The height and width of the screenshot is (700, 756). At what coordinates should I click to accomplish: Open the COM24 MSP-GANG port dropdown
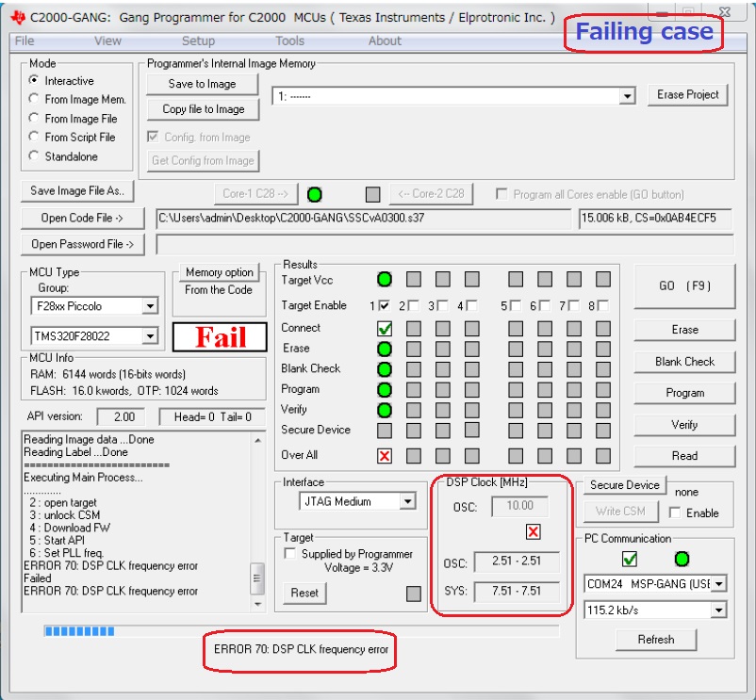(719, 584)
